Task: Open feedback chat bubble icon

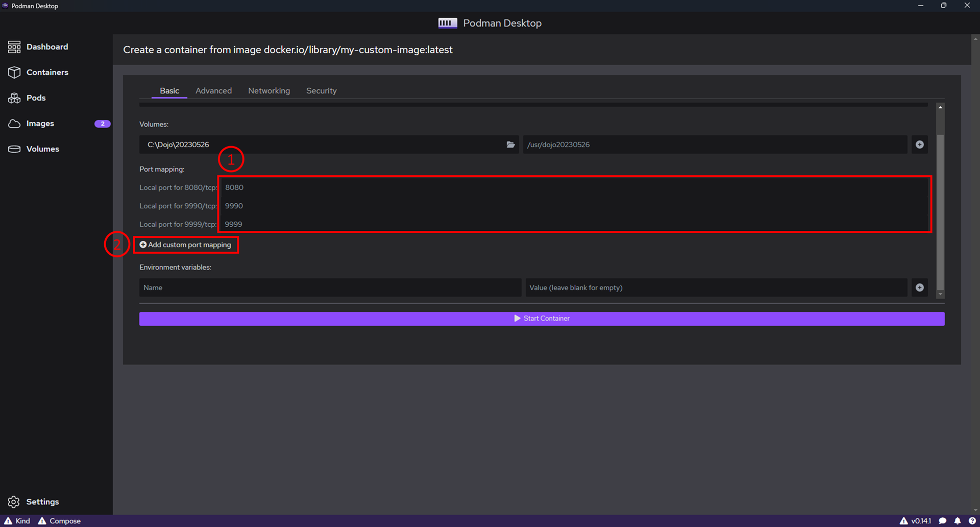Action: (943, 521)
